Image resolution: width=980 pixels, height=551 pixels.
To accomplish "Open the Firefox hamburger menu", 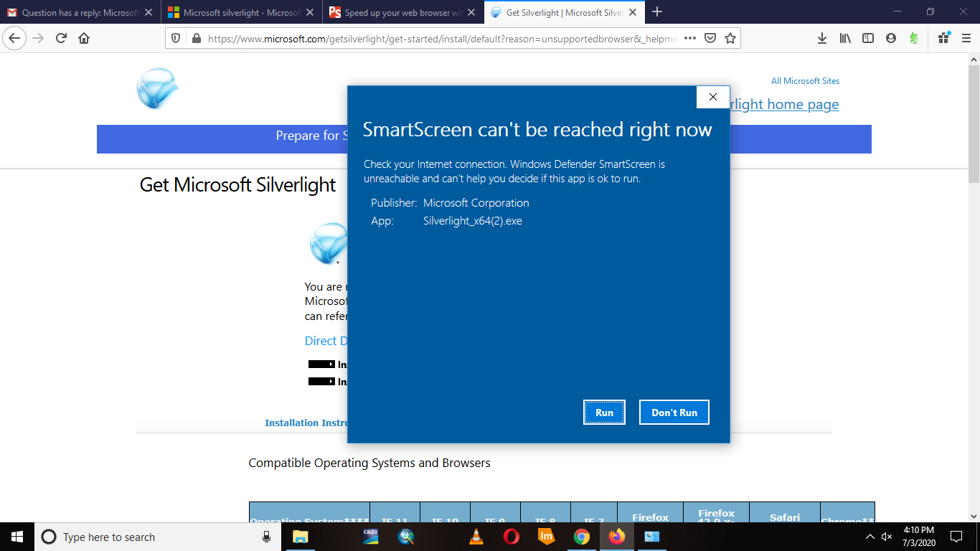I will [966, 39].
